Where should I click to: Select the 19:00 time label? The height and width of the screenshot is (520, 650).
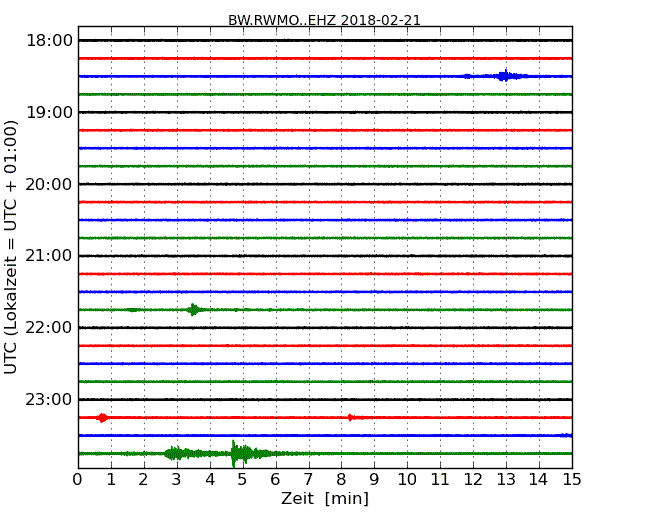[x=49, y=112]
